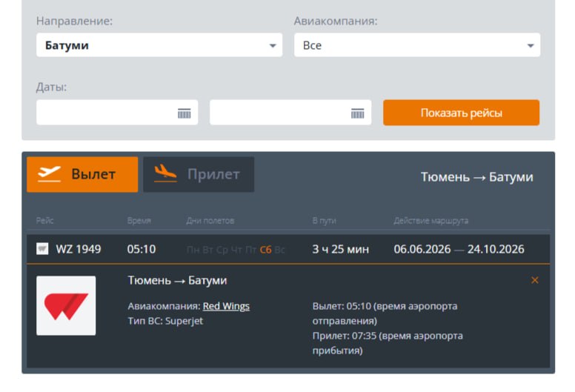This screenshot has height=392, width=575.
Task: Switch to the Вылет tab
Action: (x=82, y=175)
